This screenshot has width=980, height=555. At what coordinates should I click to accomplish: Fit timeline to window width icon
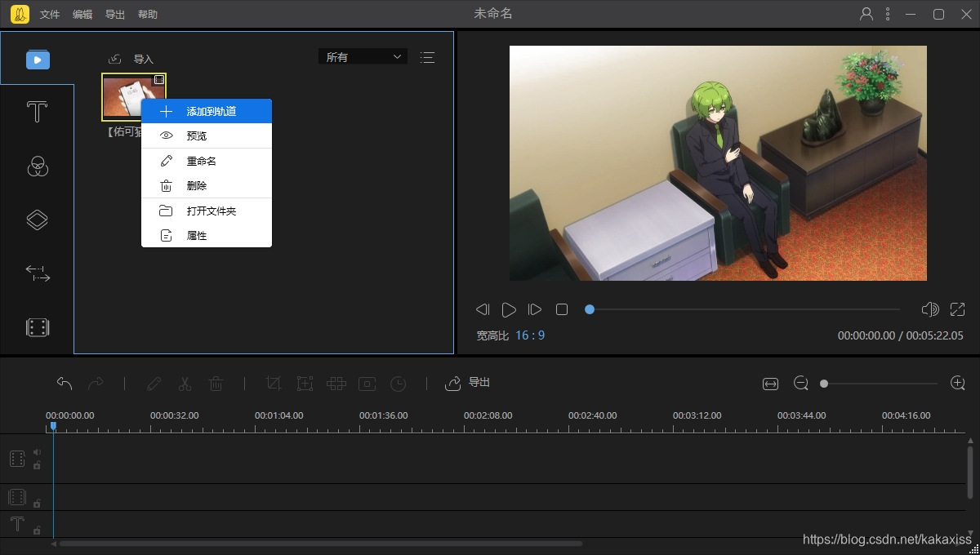[x=770, y=384]
